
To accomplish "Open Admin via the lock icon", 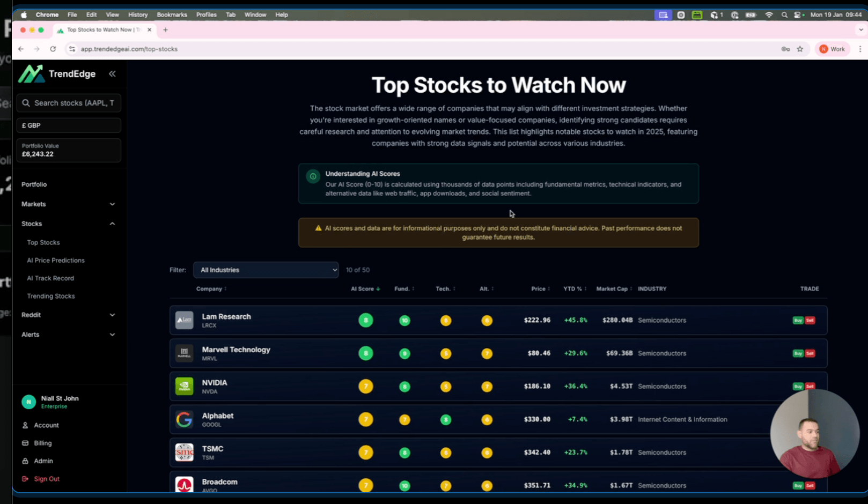I will (x=25, y=461).
